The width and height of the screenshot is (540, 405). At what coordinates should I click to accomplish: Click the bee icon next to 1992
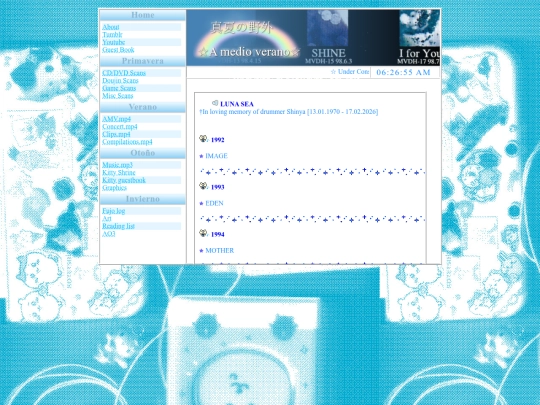(x=203, y=138)
